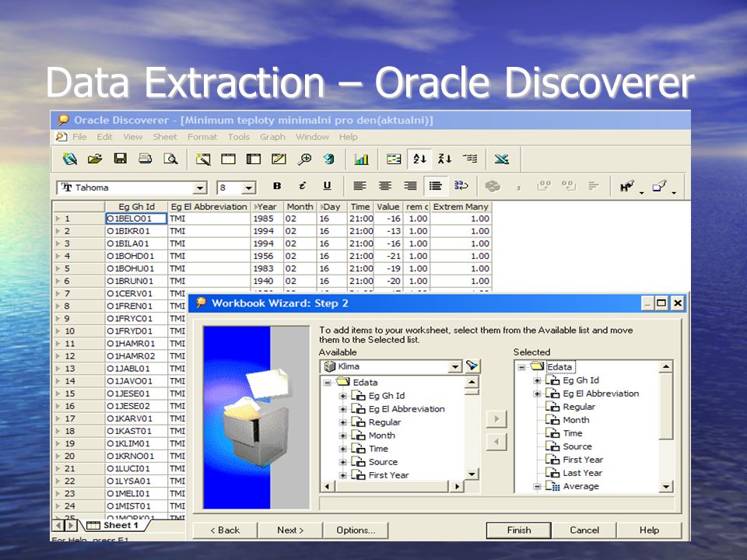This screenshot has width=747, height=560.
Task: Click the Next button in wizard
Action: (x=290, y=530)
